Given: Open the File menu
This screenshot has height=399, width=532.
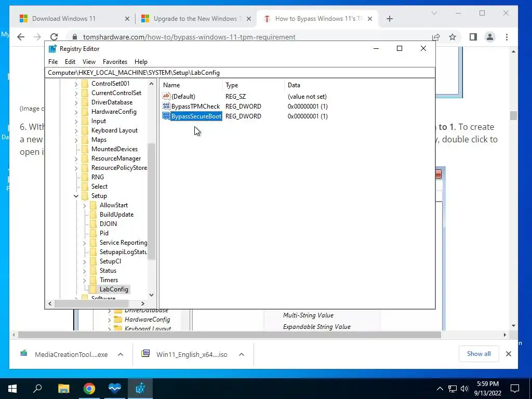Looking at the screenshot, I should 53,62.
